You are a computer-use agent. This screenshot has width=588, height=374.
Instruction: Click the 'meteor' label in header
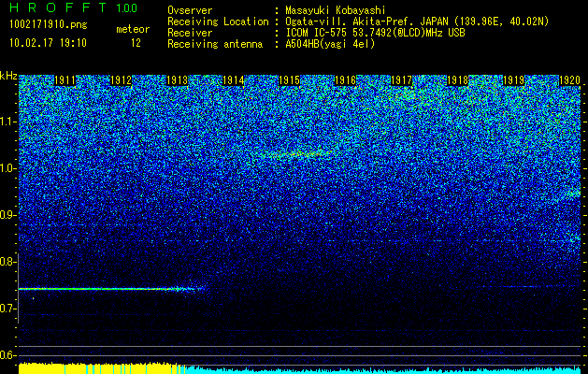(x=133, y=29)
